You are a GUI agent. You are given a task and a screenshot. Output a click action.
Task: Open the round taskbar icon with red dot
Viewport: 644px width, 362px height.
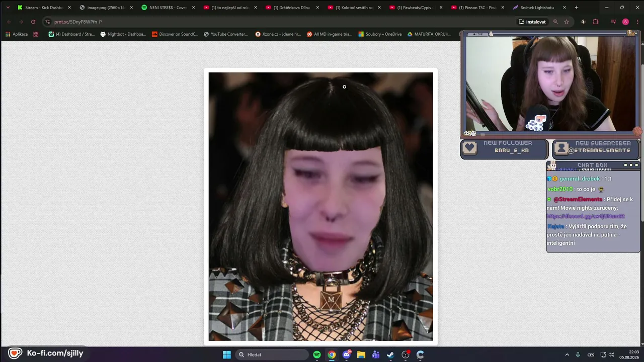[x=406, y=354]
